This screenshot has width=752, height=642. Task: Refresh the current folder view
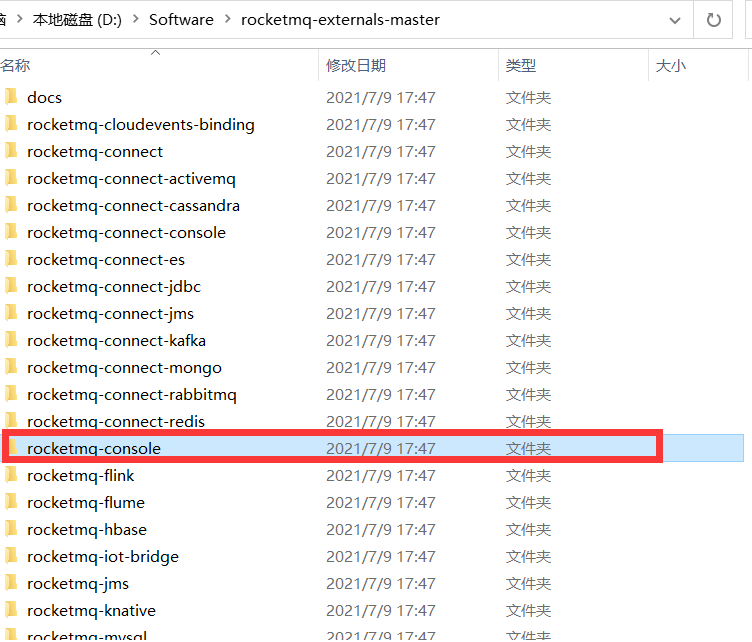713,20
